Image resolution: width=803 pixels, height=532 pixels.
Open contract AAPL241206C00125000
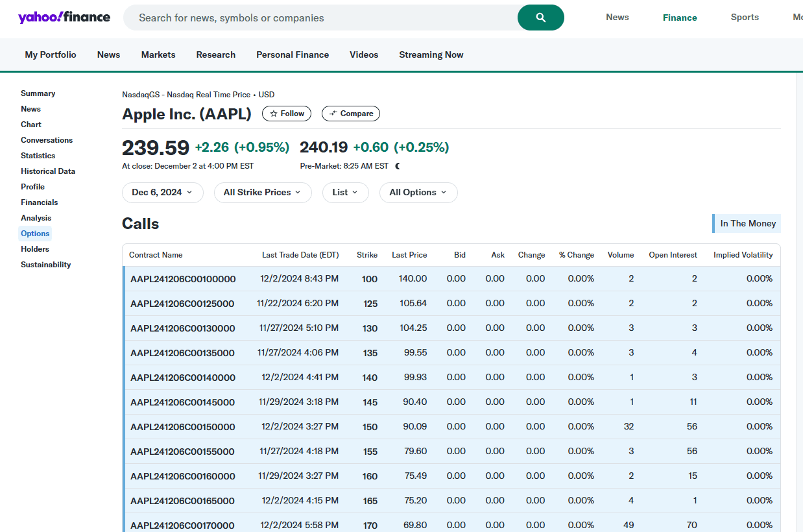pos(182,304)
